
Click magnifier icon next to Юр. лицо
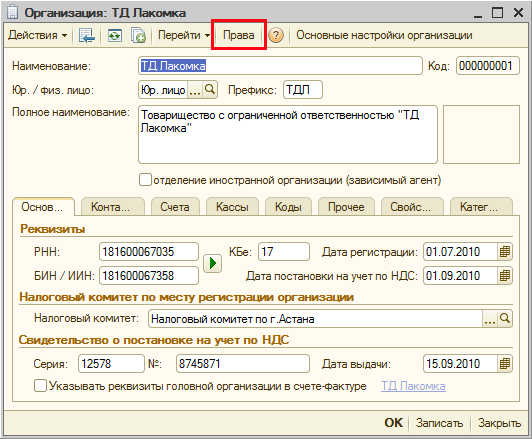tap(210, 90)
